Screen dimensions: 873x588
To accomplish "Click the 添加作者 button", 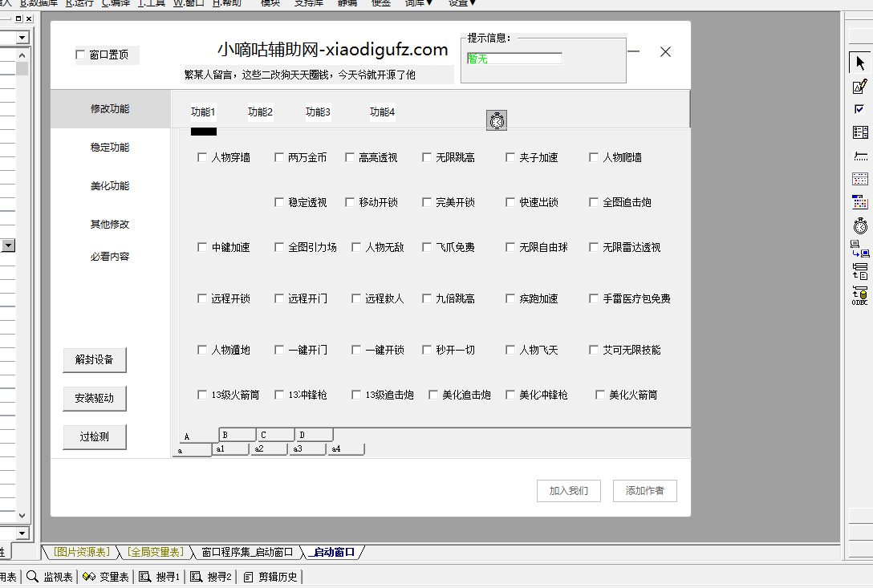I will click(x=645, y=491).
